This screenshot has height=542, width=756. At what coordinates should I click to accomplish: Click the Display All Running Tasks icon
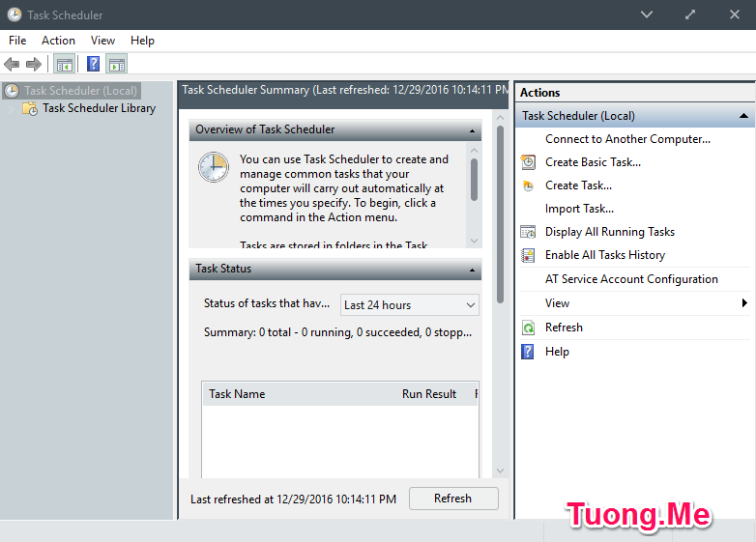click(529, 232)
